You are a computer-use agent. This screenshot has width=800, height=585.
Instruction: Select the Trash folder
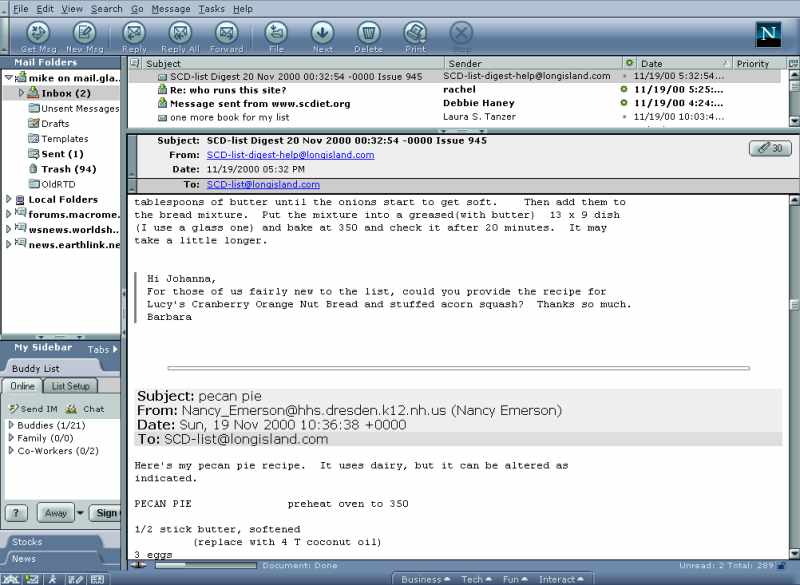click(68, 169)
